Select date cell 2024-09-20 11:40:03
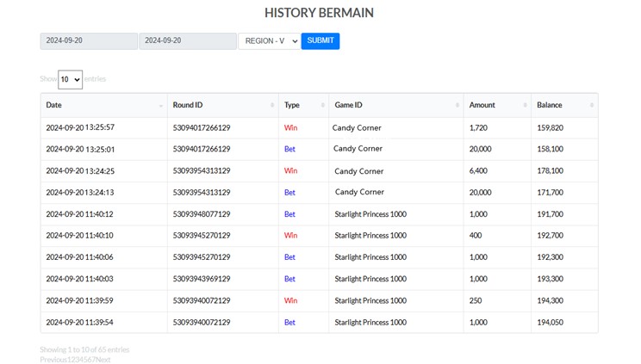 (x=80, y=279)
